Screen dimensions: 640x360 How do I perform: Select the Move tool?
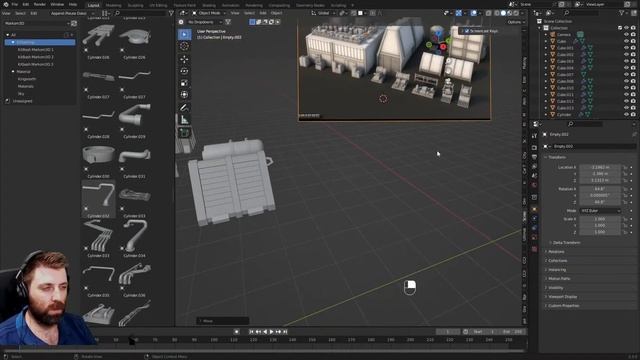tap(184, 59)
